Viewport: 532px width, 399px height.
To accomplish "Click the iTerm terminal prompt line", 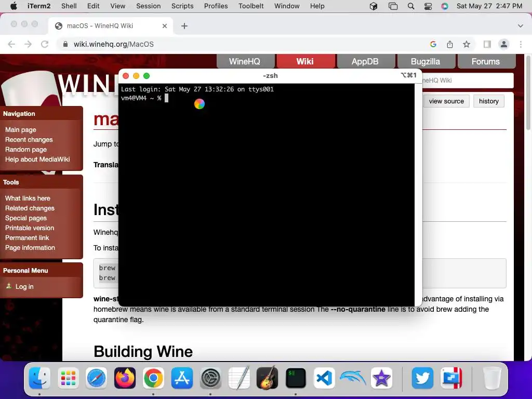I will coord(144,98).
